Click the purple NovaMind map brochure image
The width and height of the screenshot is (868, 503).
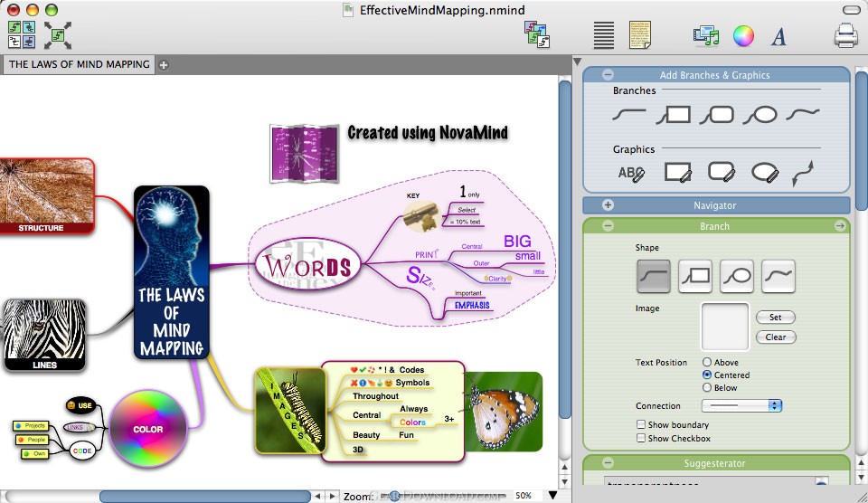304,154
